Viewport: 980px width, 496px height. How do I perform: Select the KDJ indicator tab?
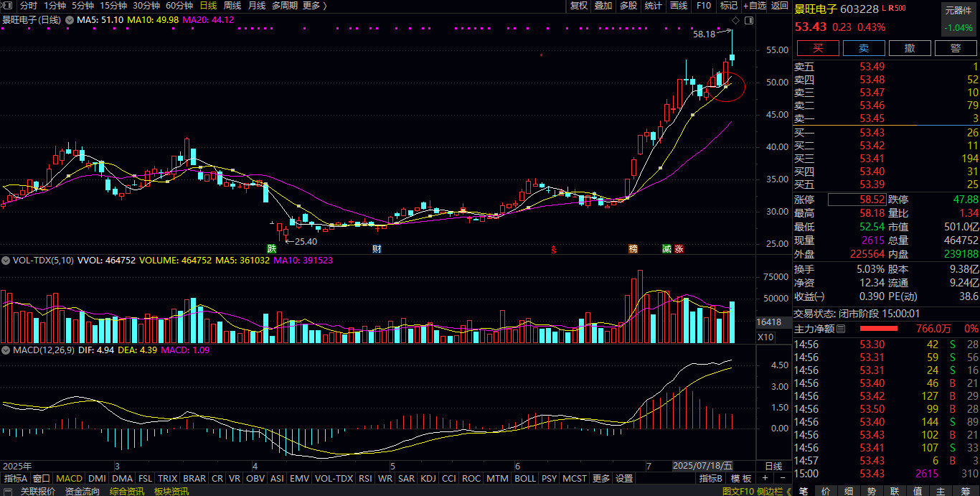[x=428, y=479]
